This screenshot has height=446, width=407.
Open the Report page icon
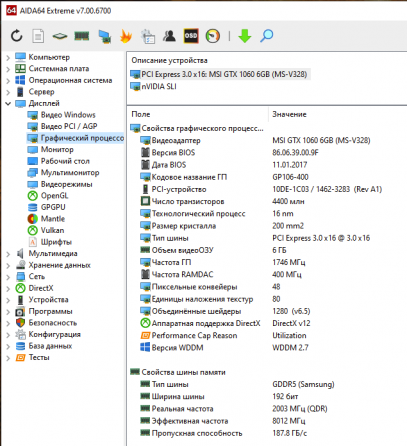pyautogui.click(x=38, y=36)
